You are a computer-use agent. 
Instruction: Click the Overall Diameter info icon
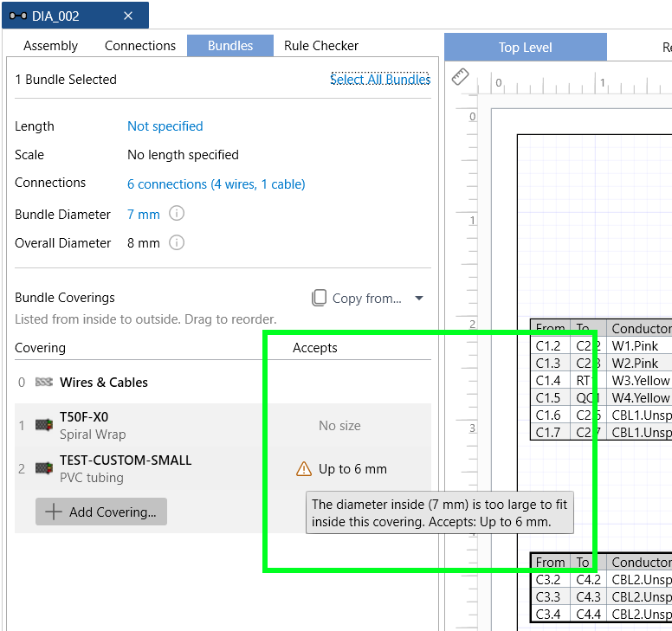pos(177,242)
